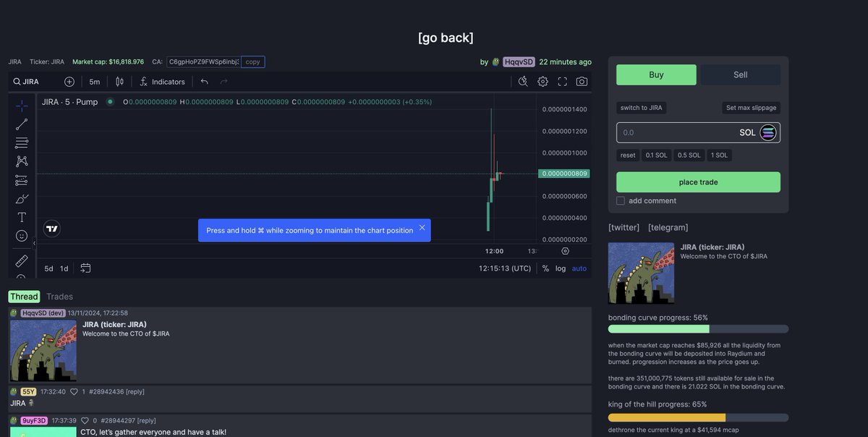868x437 pixels.
Task: Dismiss the zoom hint notification
Action: [422, 228]
